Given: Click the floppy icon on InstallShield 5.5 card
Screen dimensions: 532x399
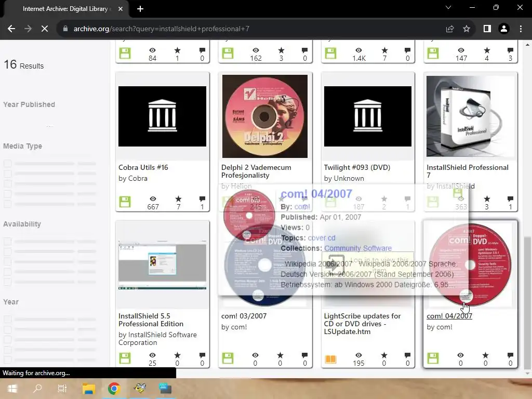Looking at the screenshot, I should pyautogui.click(x=125, y=358).
